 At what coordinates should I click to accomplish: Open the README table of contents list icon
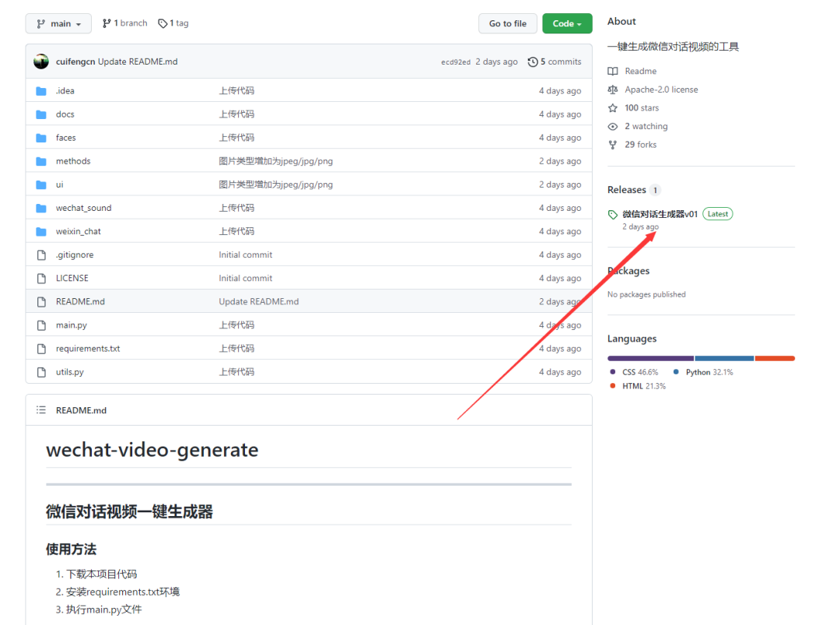pos(41,410)
